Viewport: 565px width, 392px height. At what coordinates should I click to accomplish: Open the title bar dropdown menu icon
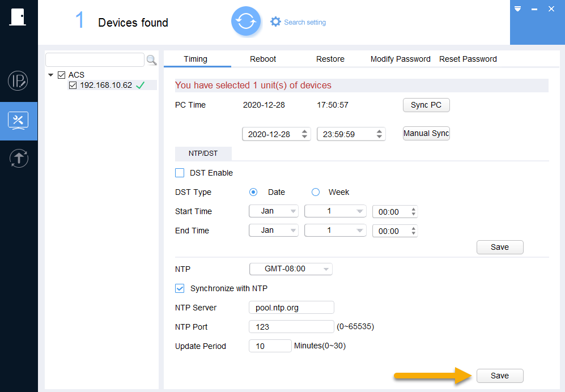(x=518, y=9)
